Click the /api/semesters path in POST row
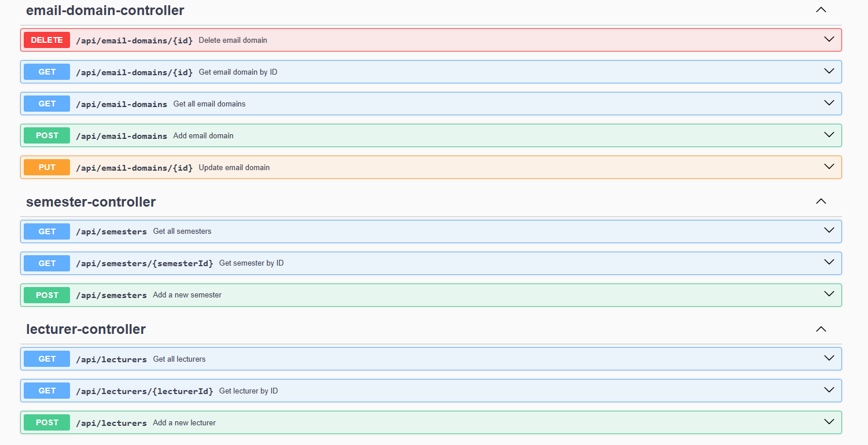The image size is (868, 445). pyautogui.click(x=112, y=295)
